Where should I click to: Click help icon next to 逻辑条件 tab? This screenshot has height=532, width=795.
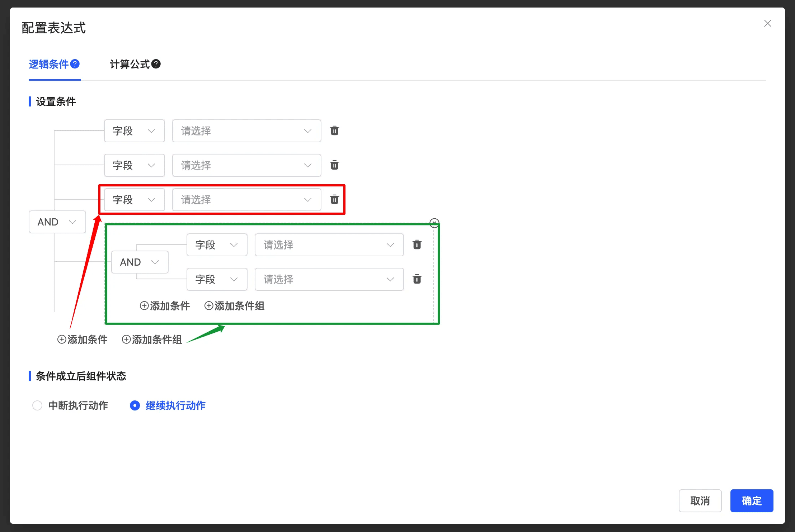click(x=75, y=64)
